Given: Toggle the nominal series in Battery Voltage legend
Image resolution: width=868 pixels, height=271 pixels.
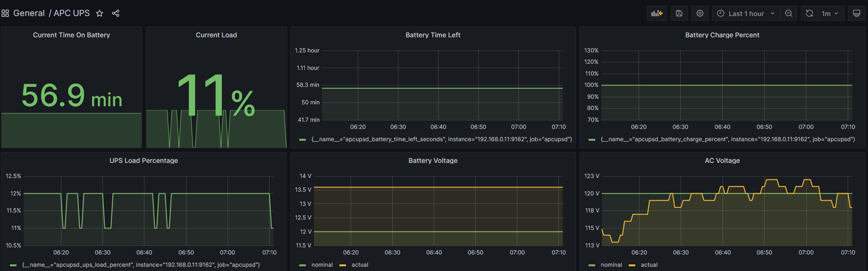Looking at the screenshot, I should 322,265.
